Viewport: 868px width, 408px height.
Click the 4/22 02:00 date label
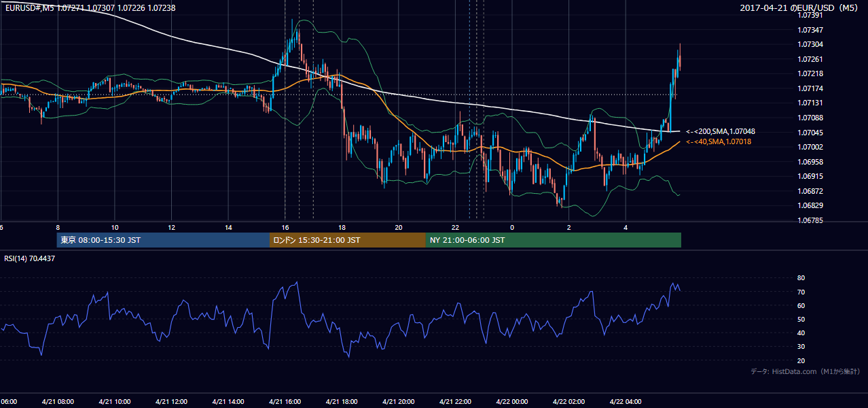pos(569,401)
